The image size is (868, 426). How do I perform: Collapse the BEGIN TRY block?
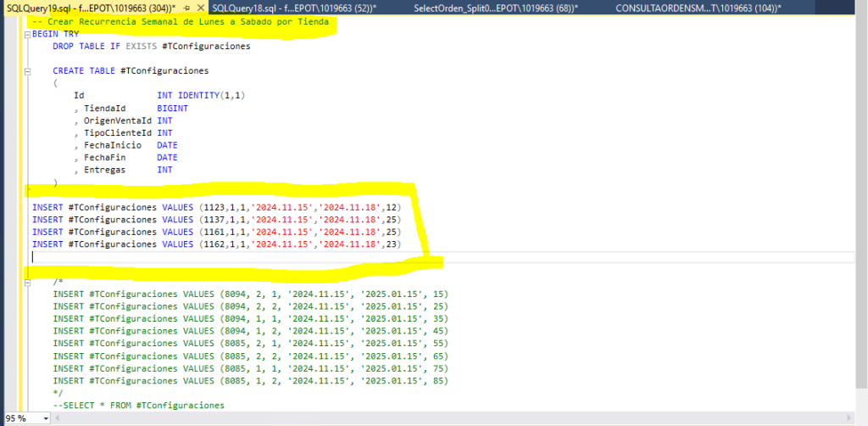coord(28,34)
